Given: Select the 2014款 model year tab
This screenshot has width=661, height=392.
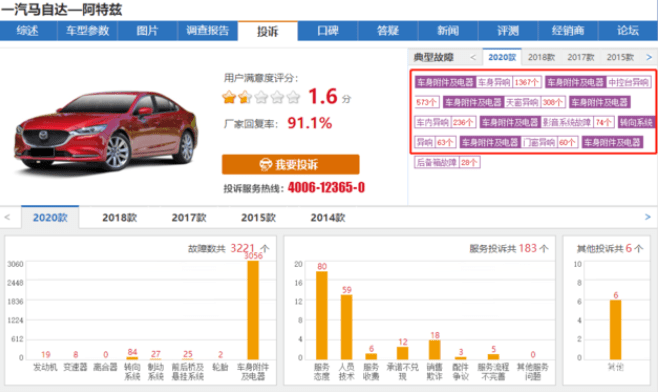Looking at the screenshot, I should [328, 217].
